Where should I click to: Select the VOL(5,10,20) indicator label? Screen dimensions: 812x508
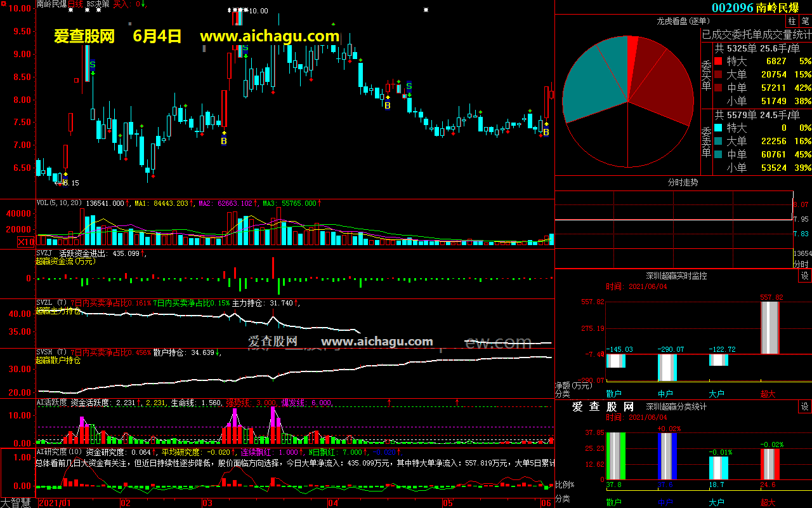[x=60, y=203]
